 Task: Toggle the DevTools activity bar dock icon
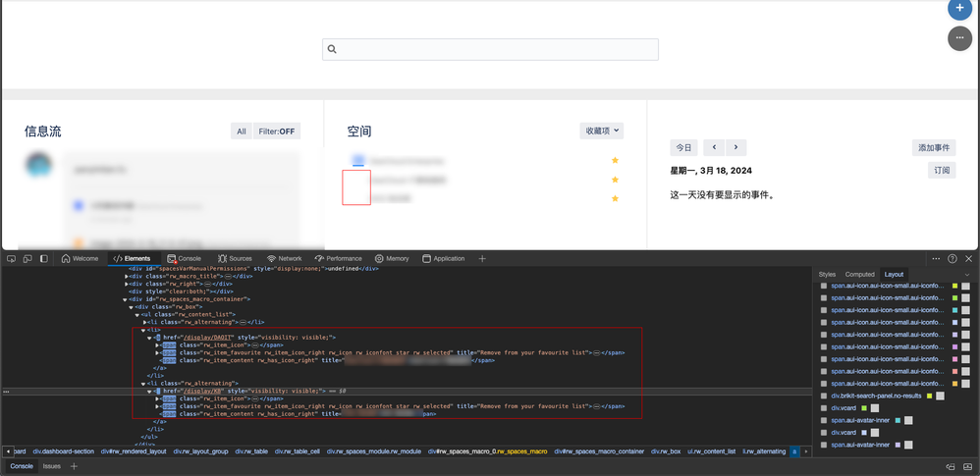(44, 259)
